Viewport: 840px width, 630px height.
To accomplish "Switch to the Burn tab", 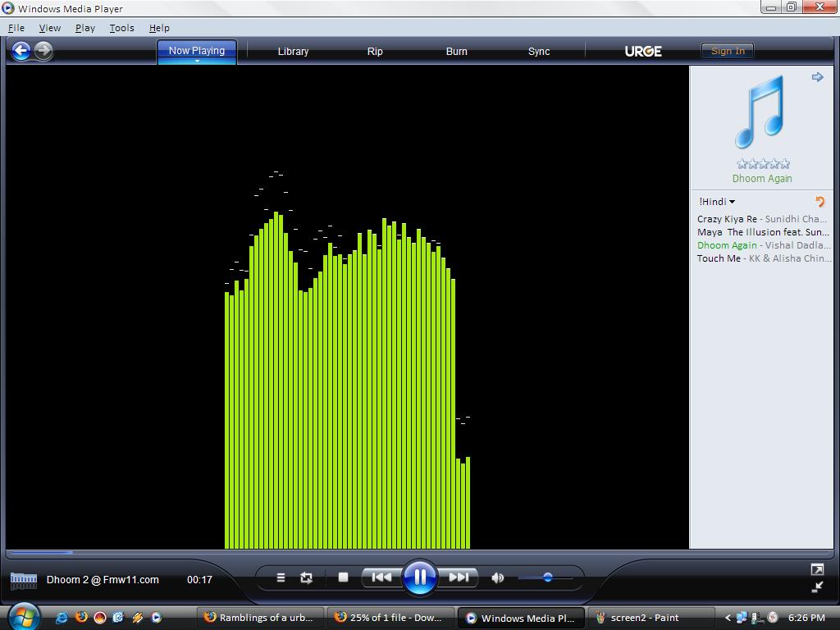I will pos(456,52).
